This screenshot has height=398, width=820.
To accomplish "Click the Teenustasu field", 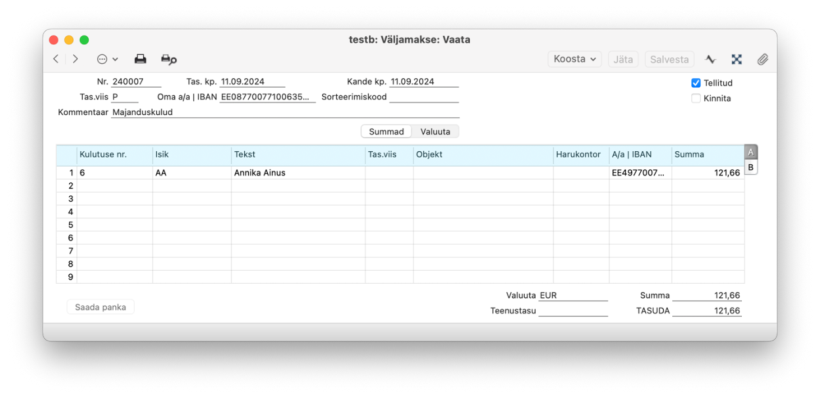I will coord(573,311).
